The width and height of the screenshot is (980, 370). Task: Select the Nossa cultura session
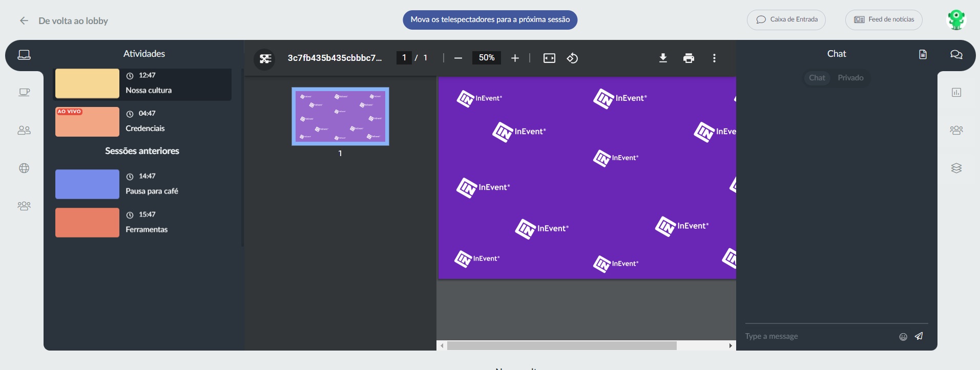[142, 83]
